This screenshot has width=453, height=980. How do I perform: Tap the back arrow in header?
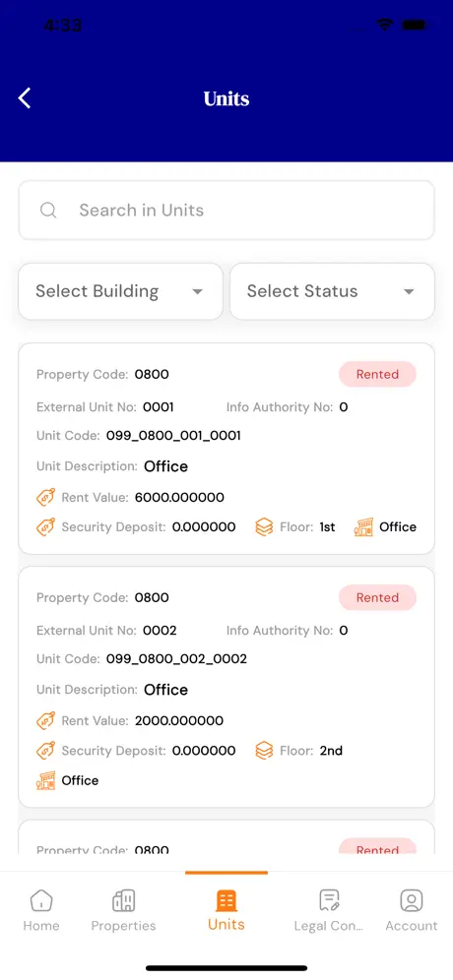point(25,98)
